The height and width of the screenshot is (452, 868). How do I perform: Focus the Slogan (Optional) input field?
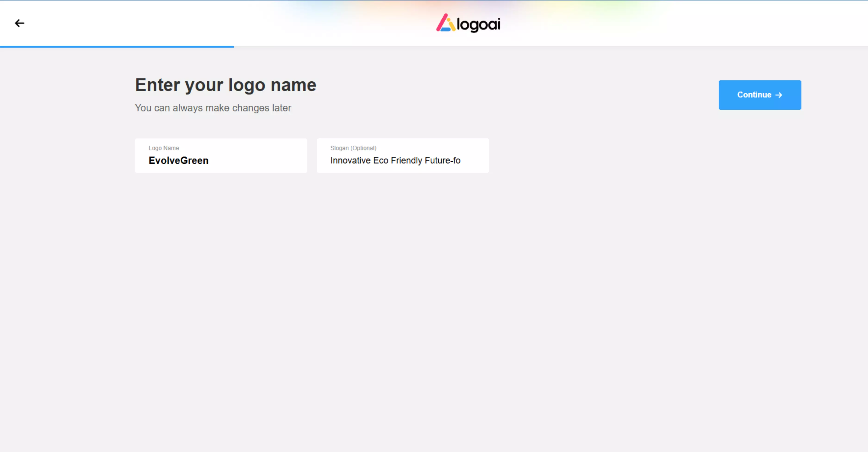tap(402, 156)
